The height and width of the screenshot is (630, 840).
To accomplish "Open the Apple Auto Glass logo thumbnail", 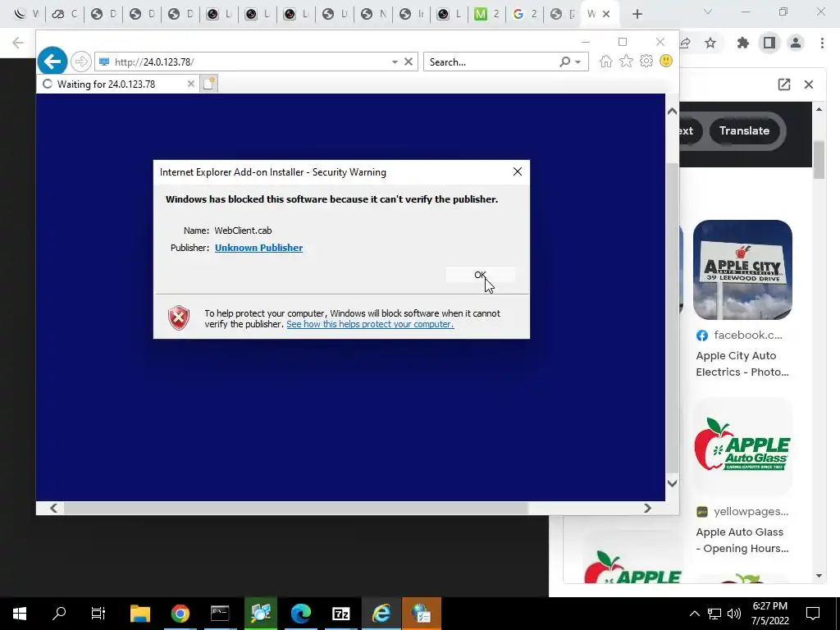I will [742, 446].
